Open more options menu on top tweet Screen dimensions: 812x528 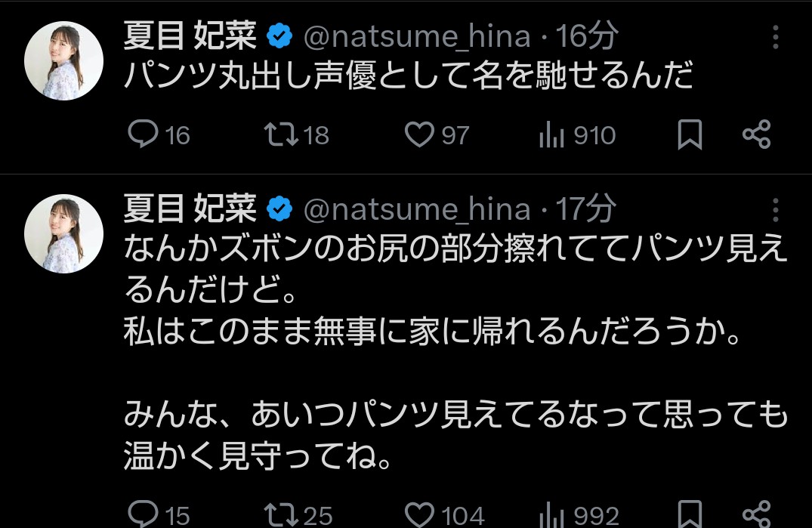pos(777,36)
